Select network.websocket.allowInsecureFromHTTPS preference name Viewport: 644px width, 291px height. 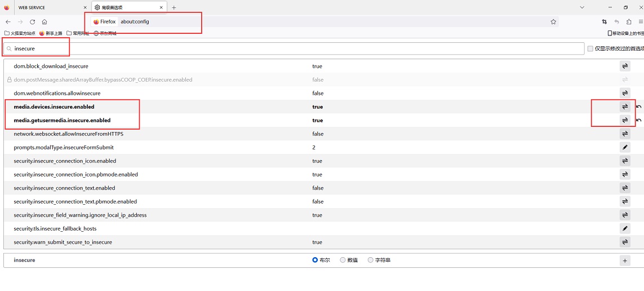pos(69,134)
